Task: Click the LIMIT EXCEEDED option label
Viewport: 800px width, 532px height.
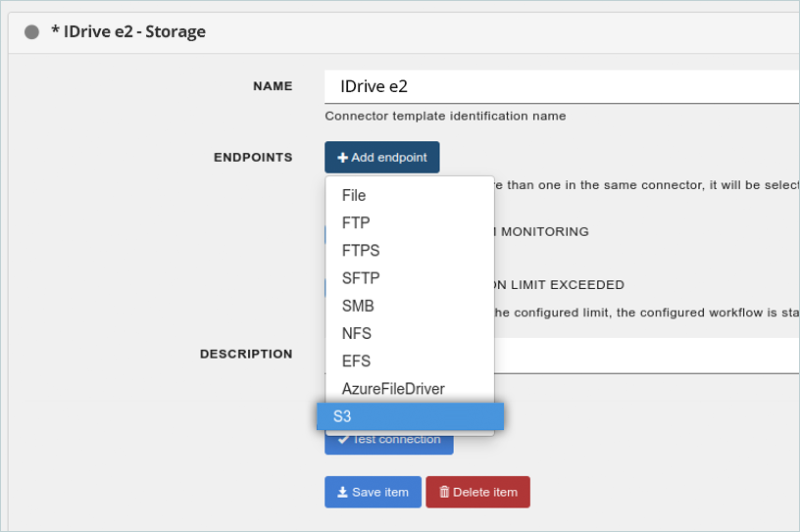Action: (x=559, y=285)
